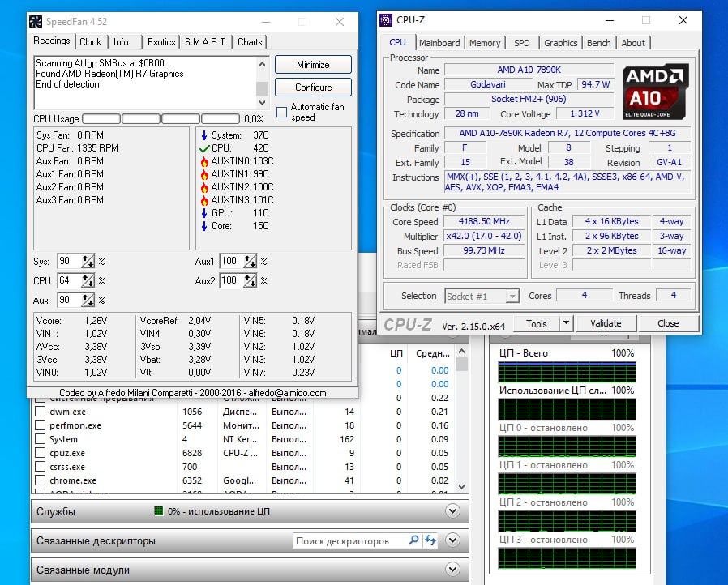Adjust the Sys fan speed spinner
The width and height of the screenshot is (728, 585).
[x=88, y=261]
